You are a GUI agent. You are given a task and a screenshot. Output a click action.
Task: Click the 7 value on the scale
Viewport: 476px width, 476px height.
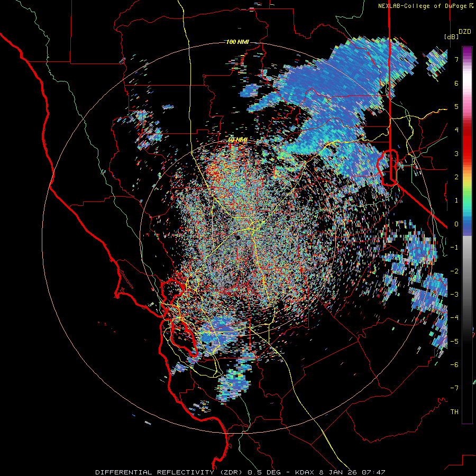pos(456,59)
